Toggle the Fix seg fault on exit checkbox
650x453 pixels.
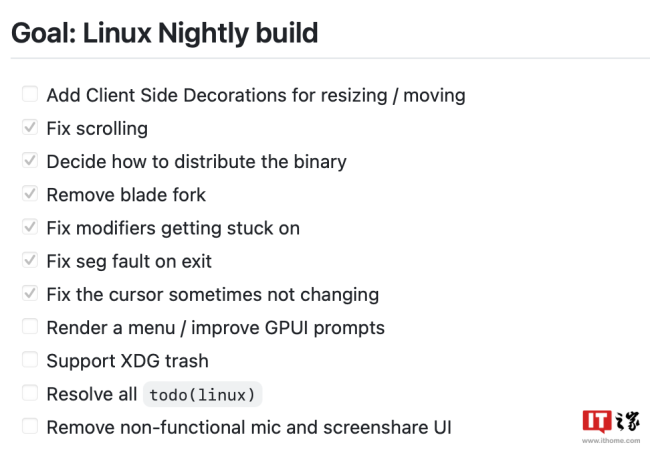(29, 261)
